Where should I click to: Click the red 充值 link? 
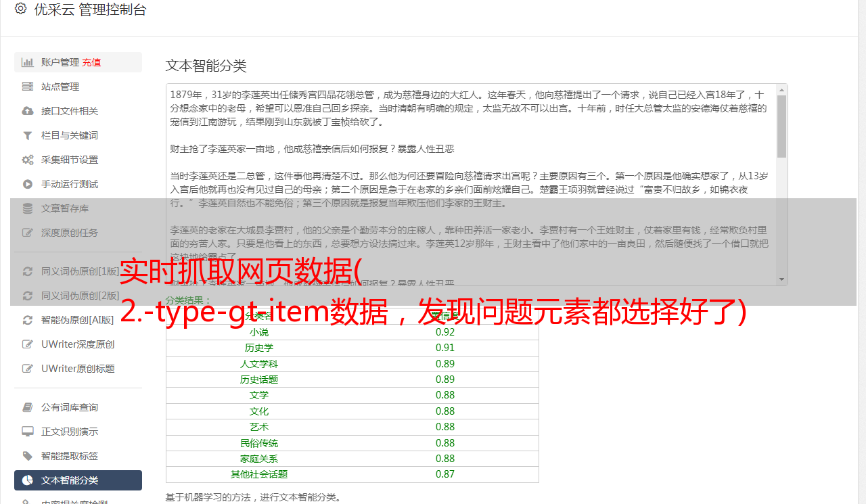pos(92,62)
